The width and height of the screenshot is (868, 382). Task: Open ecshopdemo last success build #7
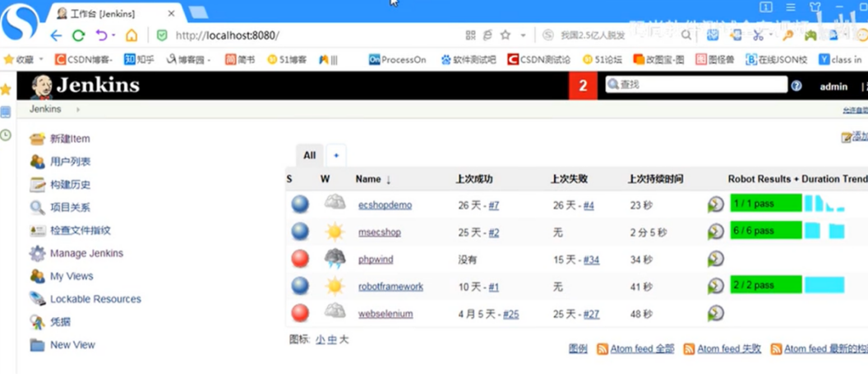tap(494, 205)
